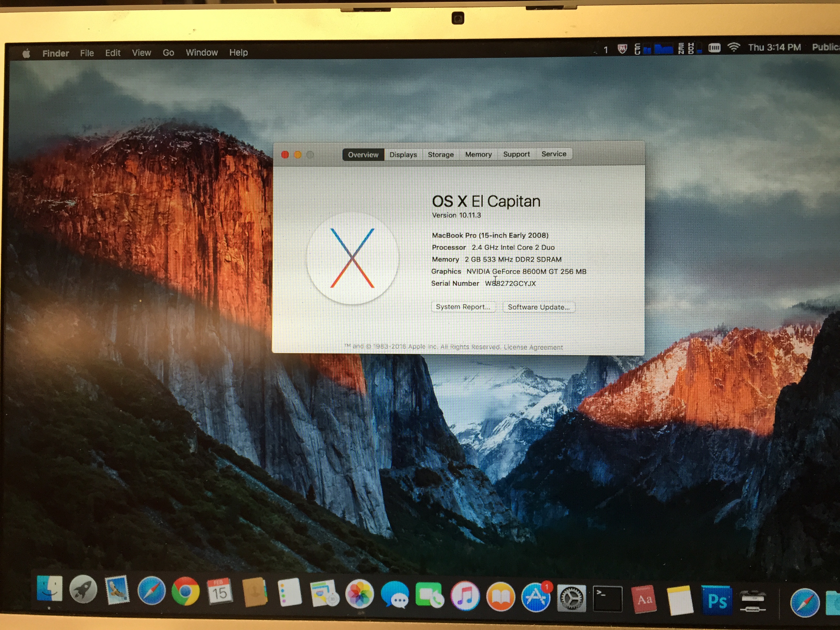Click the NVIDIA GeForce 8600M GT graphics text
Image resolution: width=840 pixels, height=630 pixels.
pos(526,272)
